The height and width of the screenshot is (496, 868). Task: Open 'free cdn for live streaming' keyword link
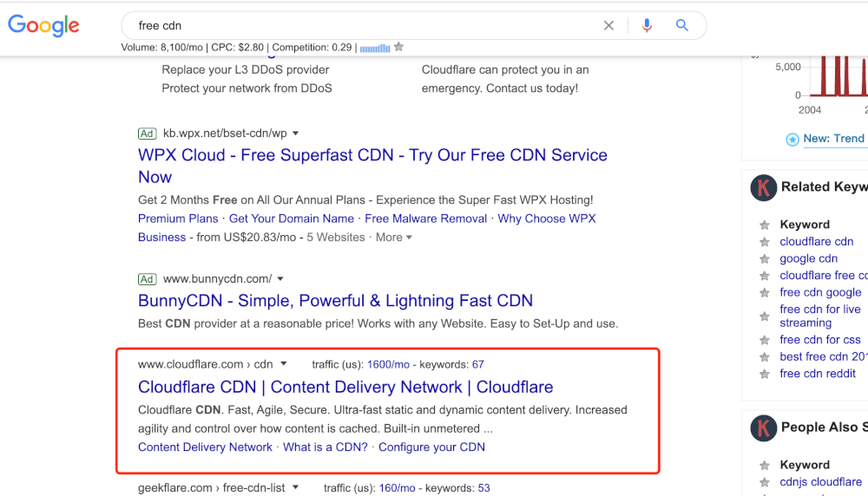click(820, 317)
